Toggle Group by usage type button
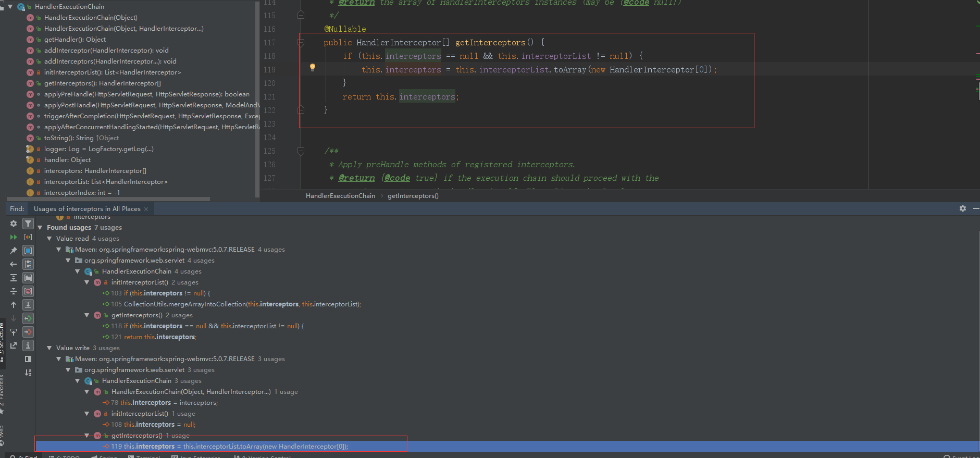980x458 pixels. (29, 237)
